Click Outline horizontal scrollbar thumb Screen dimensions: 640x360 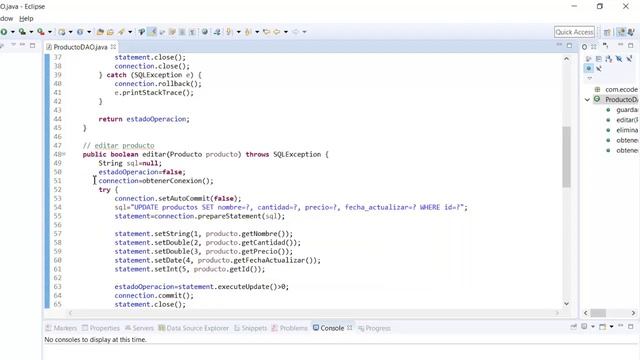598,313
